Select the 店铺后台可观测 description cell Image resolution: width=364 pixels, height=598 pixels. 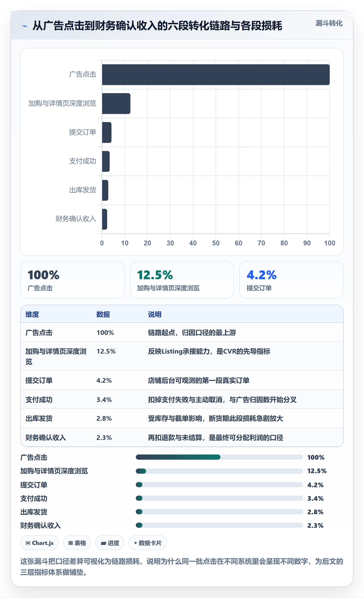click(x=199, y=380)
